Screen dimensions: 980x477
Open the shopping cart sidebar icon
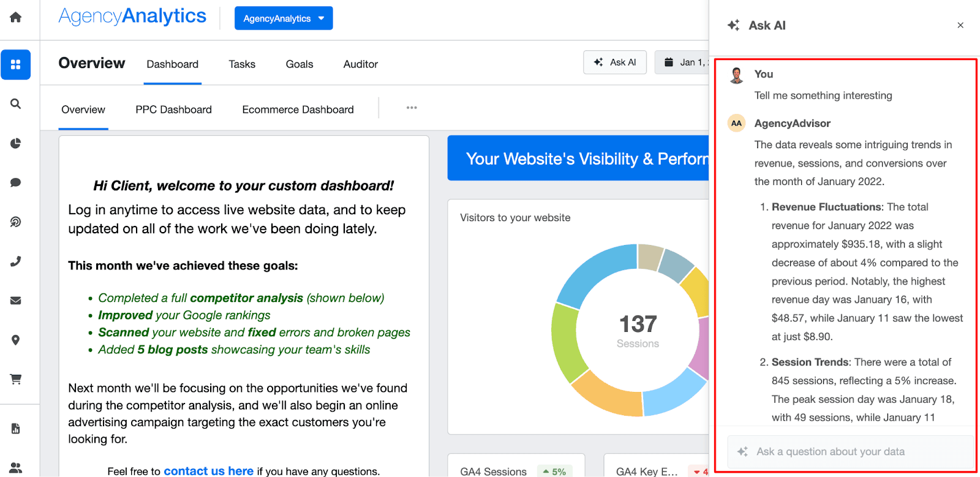pos(16,379)
